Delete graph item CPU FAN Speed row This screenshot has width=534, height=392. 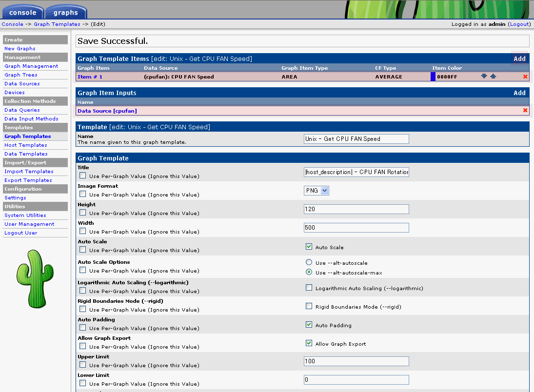point(525,77)
